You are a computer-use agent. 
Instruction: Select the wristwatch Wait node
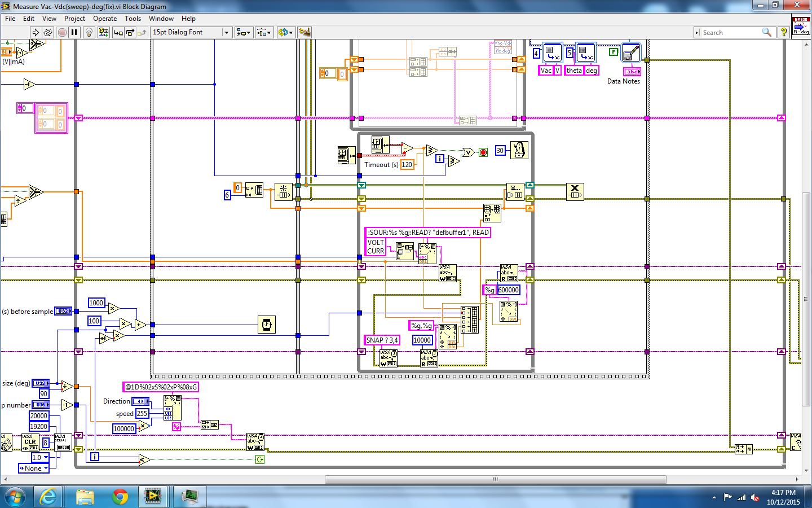point(267,325)
